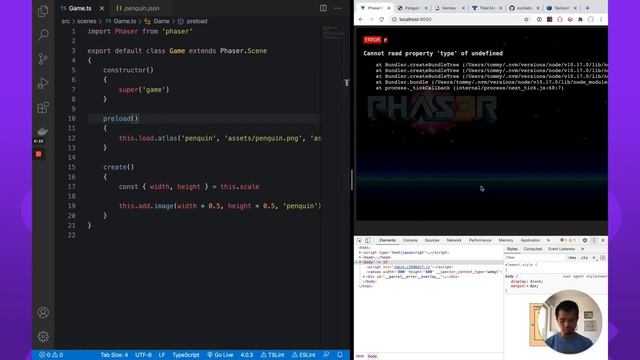The height and width of the screenshot is (360, 640).
Task: Close the Game.ts editor tab
Action: pos(102,8)
